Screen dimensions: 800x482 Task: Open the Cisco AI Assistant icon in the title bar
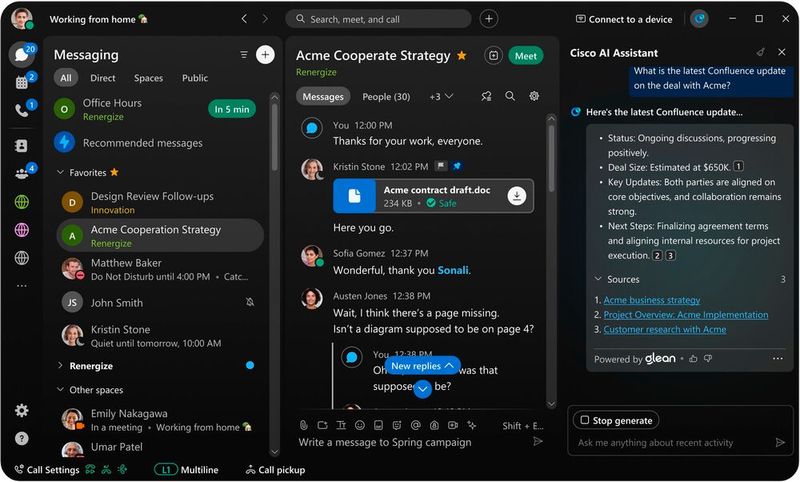pyautogui.click(x=699, y=19)
